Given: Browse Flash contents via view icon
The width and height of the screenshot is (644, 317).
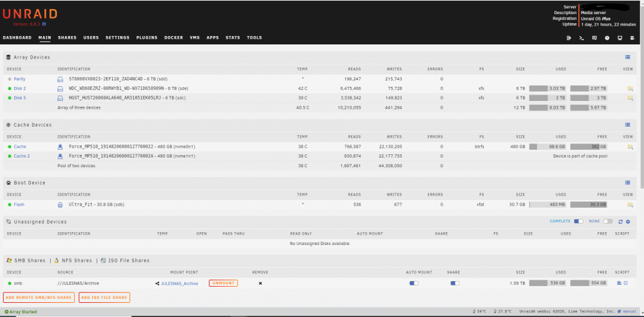Looking at the screenshot, I should [630, 204].
